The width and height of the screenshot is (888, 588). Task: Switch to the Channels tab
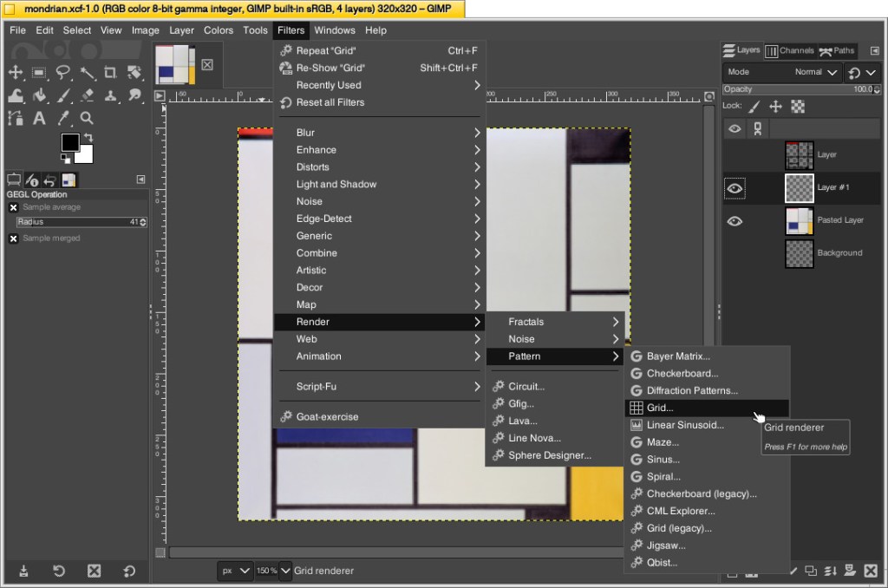pyautogui.click(x=792, y=50)
